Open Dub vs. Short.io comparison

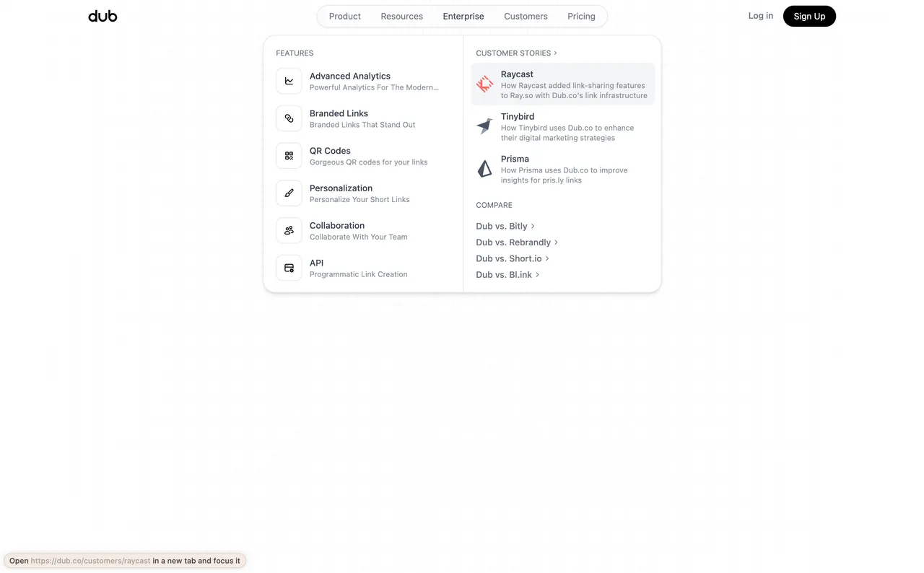512,258
